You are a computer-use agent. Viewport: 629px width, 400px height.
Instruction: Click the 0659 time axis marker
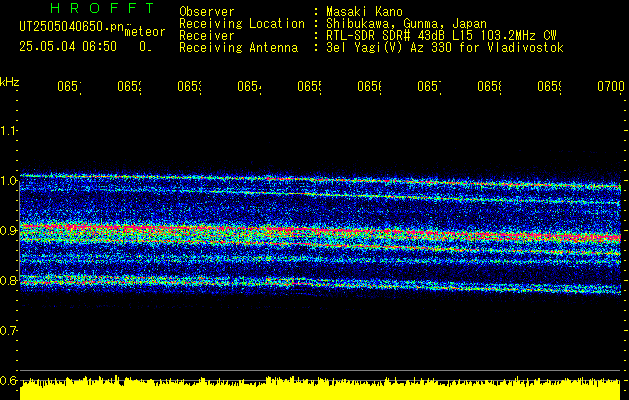point(549,87)
